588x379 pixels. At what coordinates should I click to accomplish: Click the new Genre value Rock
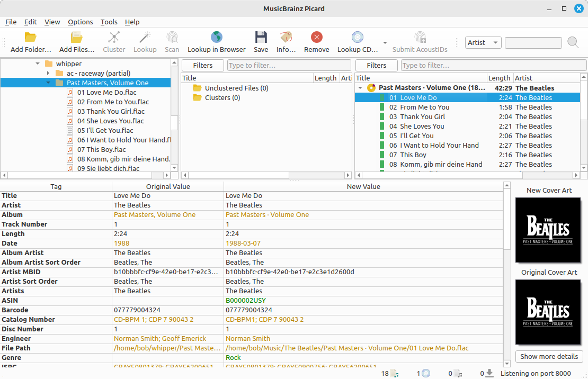point(233,358)
